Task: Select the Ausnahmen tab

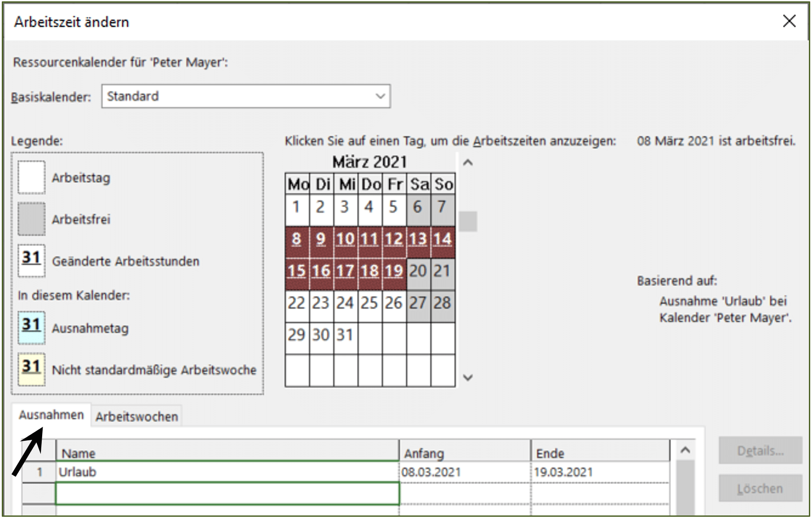Action: point(52,415)
